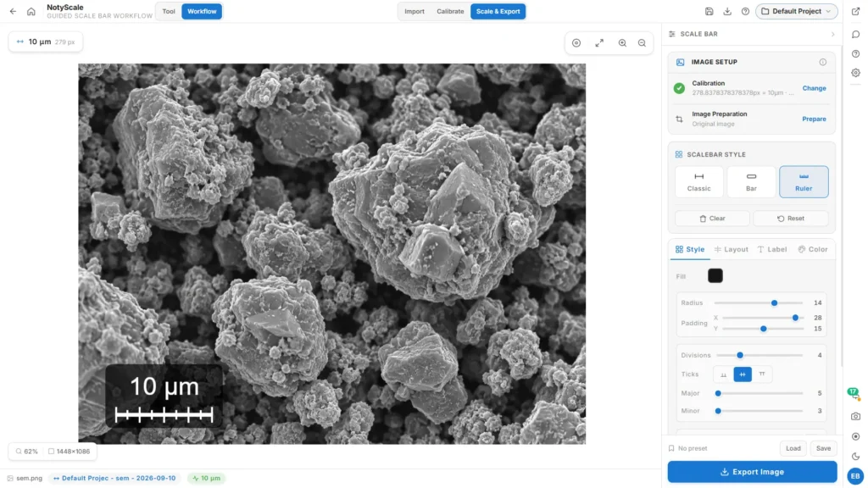Viewport: 868px width, 488px height.
Task: Click the Image Preparation crop icon
Action: pyautogui.click(x=679, y=119)
